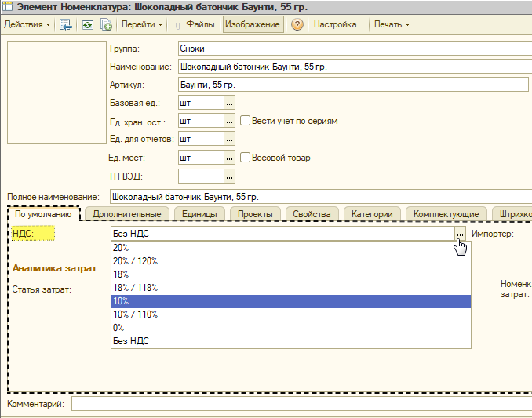Open selection for Ед. для отчетов field

(230, 139)
